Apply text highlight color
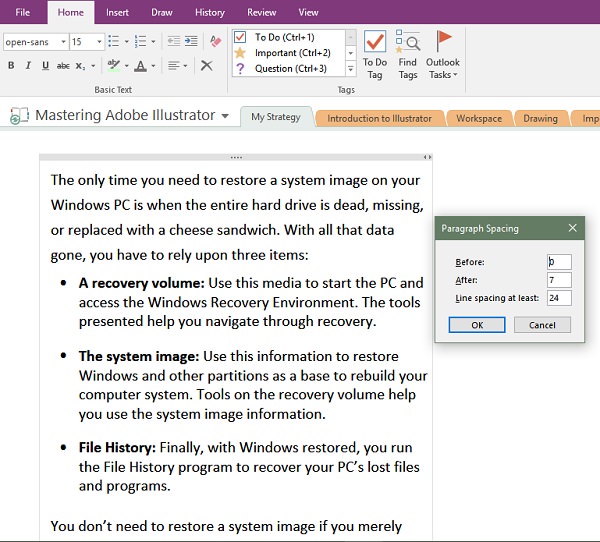 [x=114, y=65]
